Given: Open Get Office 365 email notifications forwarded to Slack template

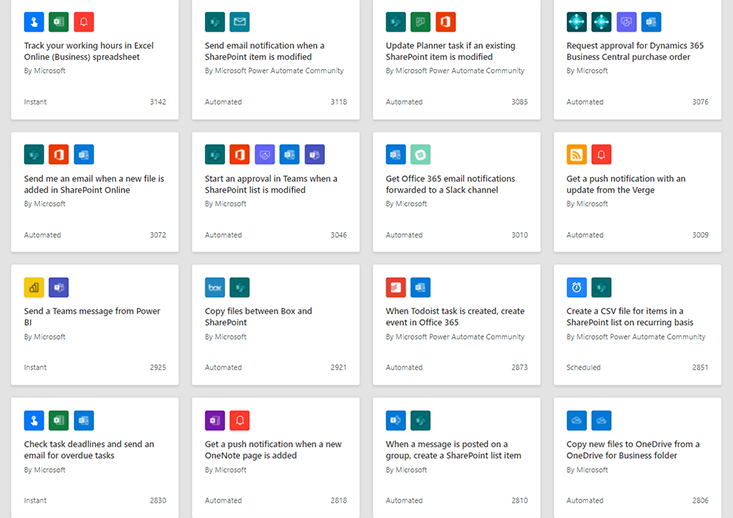Looking at the screenshot, I should (x=450, y=184).
